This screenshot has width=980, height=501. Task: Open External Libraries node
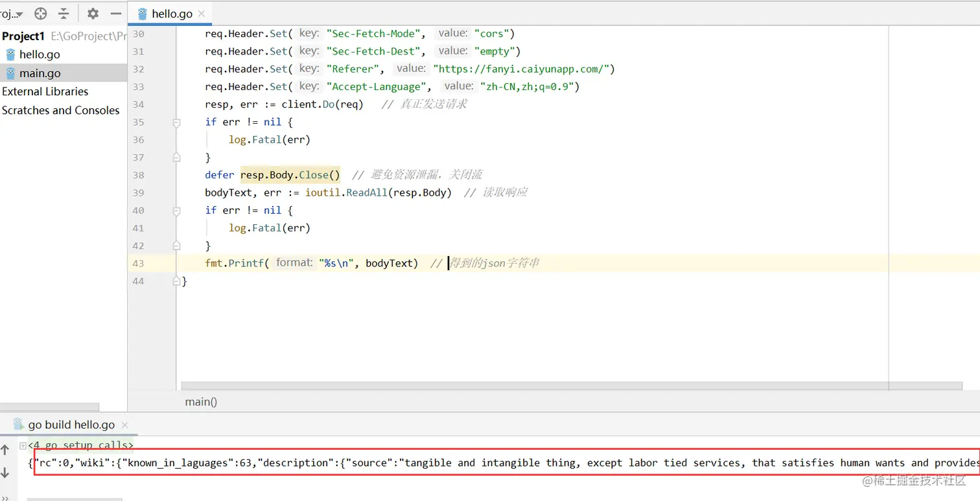click(45, 91)
